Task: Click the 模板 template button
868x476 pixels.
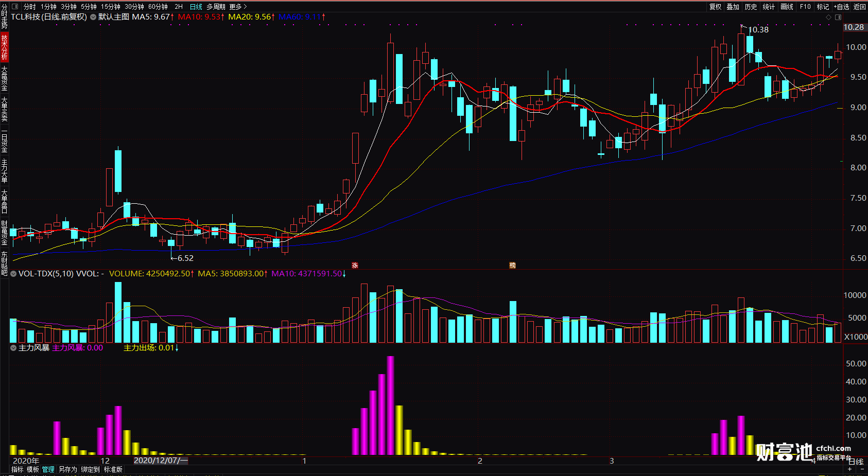Action: click(x=33, y=469)
